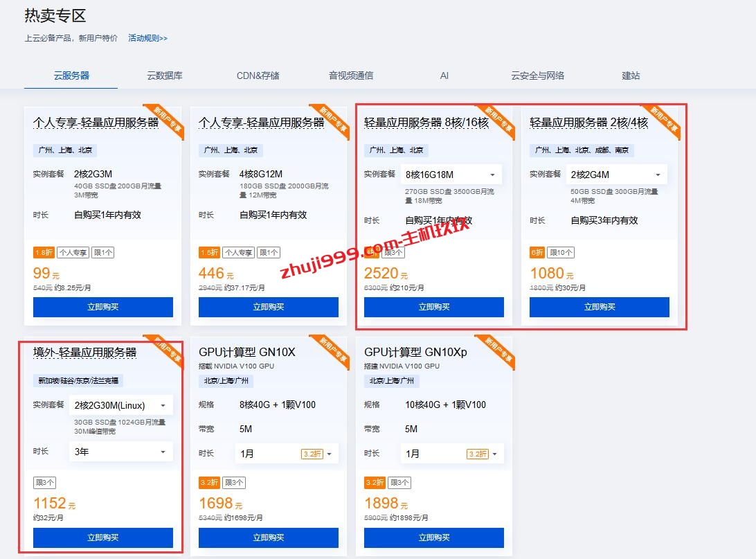Click the 8核40G + 1颗V100 spec
756x559 pixels.
(x=278, y=405)
